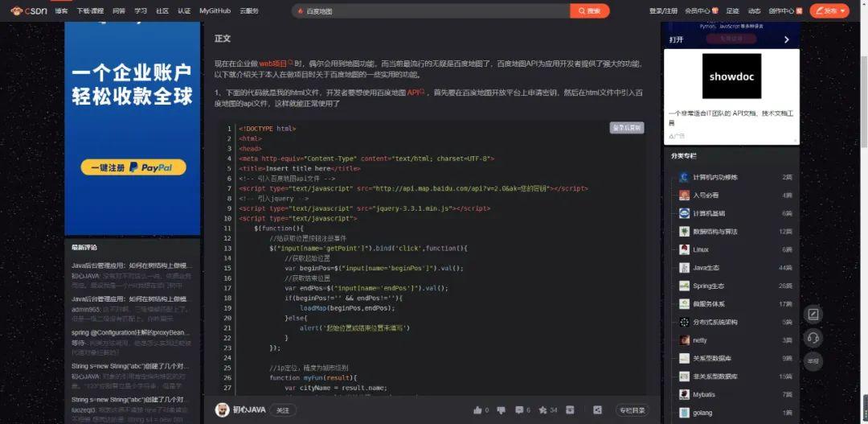868x424 pixels.
Task: Open the 社区 menu item
Action: pyautogui.click(x=162, y=10)
